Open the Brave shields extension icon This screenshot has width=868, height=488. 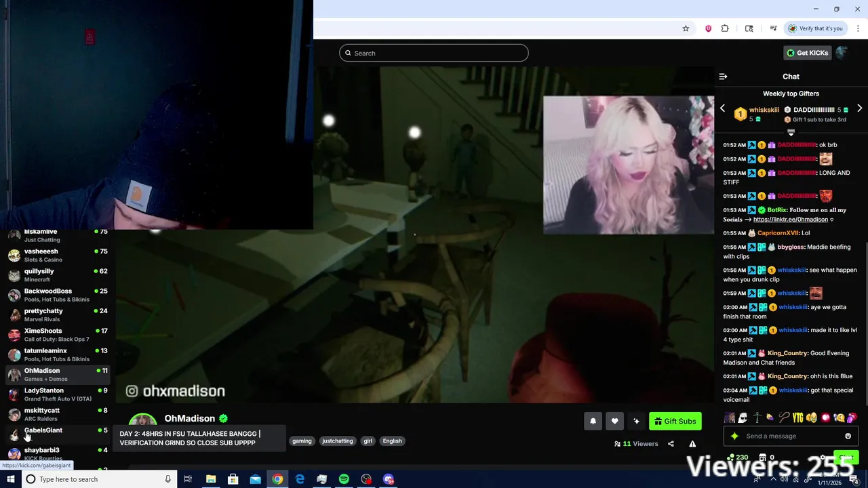click(708, 28)
